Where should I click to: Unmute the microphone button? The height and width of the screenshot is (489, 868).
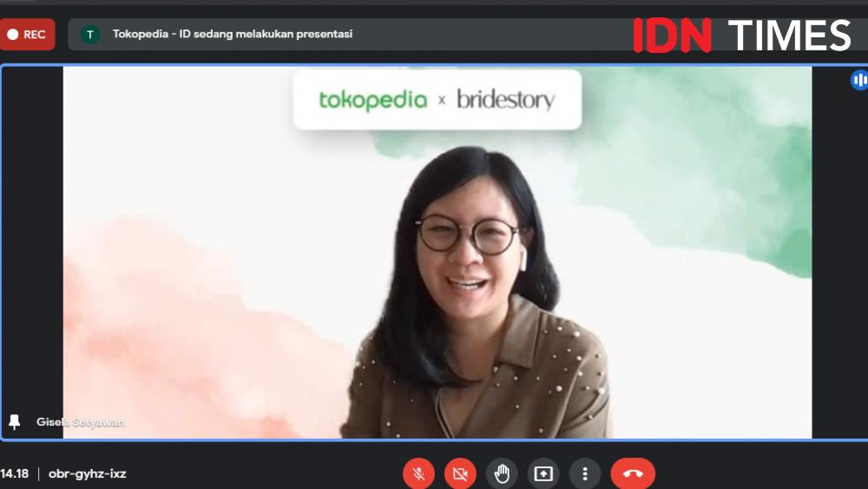pos(418,473)
